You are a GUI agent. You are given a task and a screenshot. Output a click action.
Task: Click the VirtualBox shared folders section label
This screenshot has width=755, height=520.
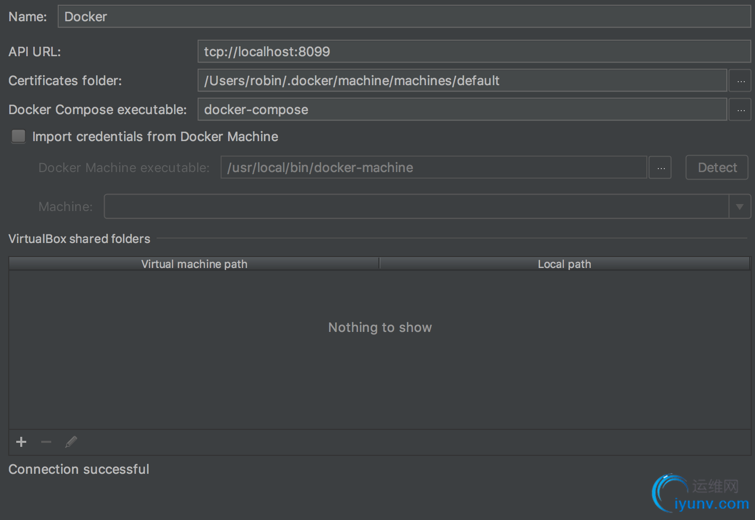[79, 239]
